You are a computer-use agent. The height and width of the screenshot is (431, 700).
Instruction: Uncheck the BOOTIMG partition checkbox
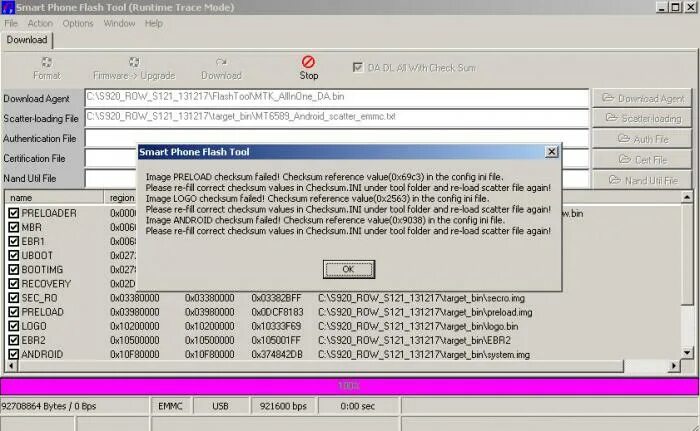(x=13, y=270)
